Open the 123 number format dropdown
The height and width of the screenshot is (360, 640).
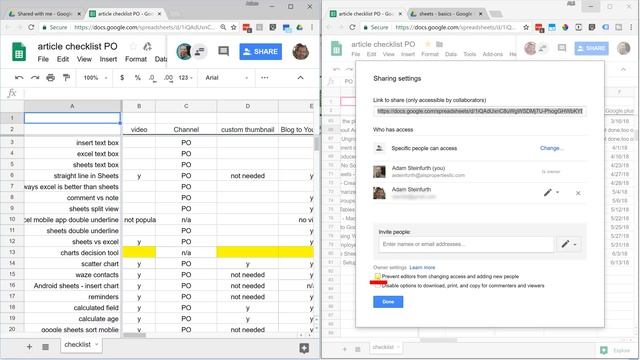186,78
